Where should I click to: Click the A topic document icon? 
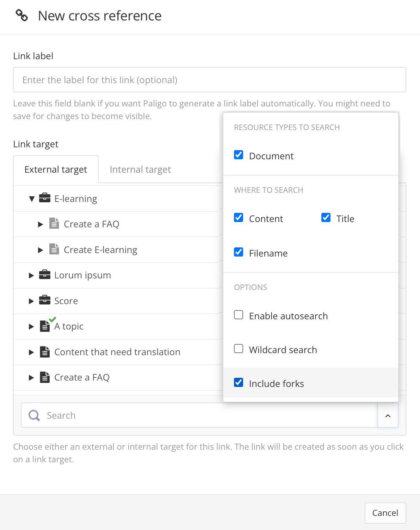coord(45,326)
